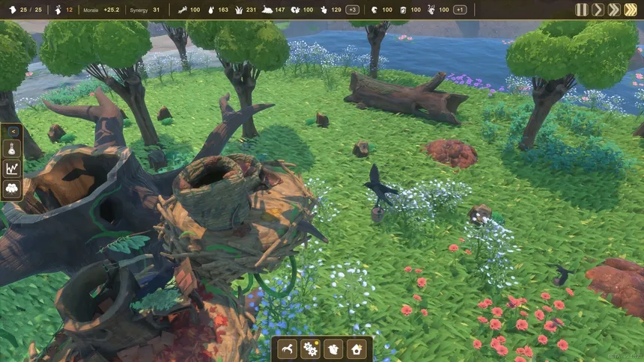Viewport: 644px width, 362px height.
Task: Click the Morale value +25.2
Action: [112, 10]
